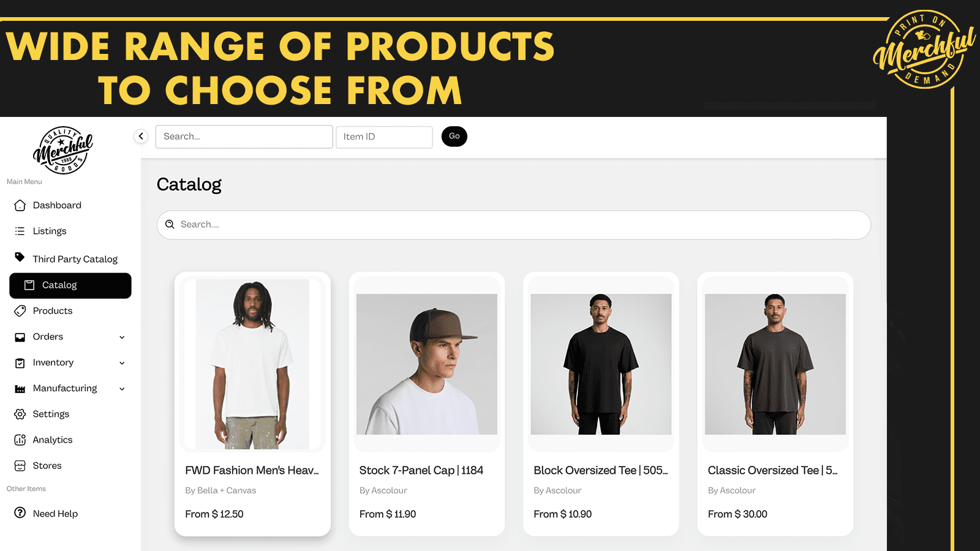Select the Manufacturing bar-chart icon
Image resolution: width=980 pixels, height=551 pixels.
20,388
